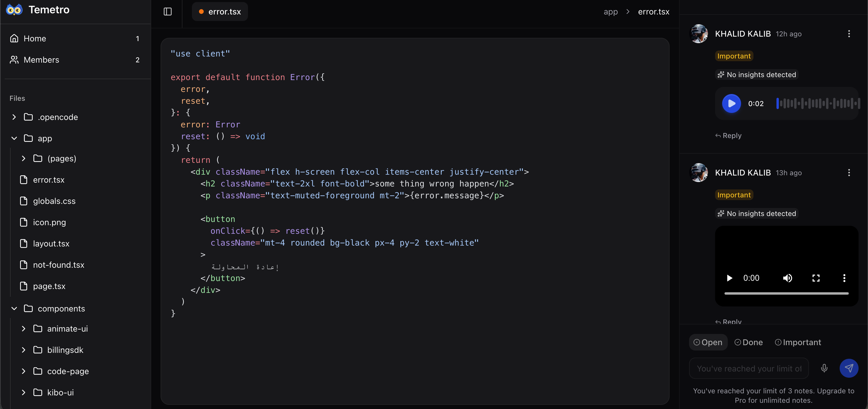Activate the microphone icon to record a note
The width and height of the screenshot is (868, 409).
point(824,368)
